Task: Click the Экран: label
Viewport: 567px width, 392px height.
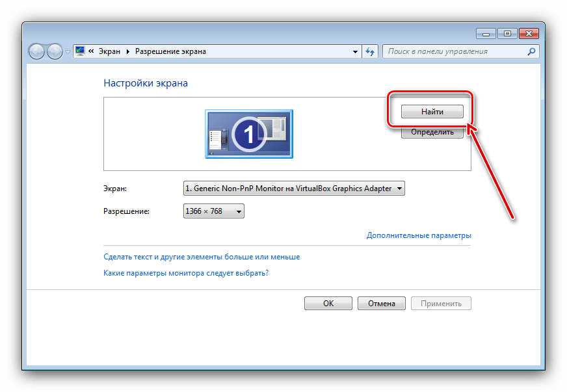Action: click(115, 189)
